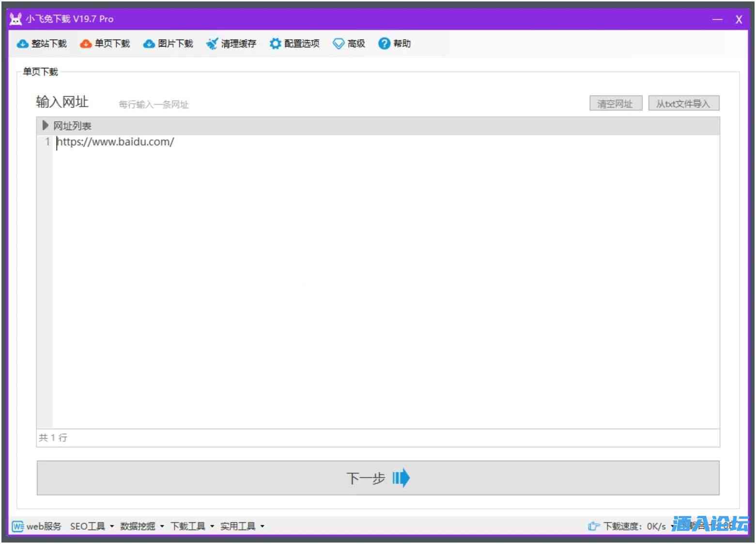
Task: Click the 整站下载 cloud icon
Action: point(22,44)
